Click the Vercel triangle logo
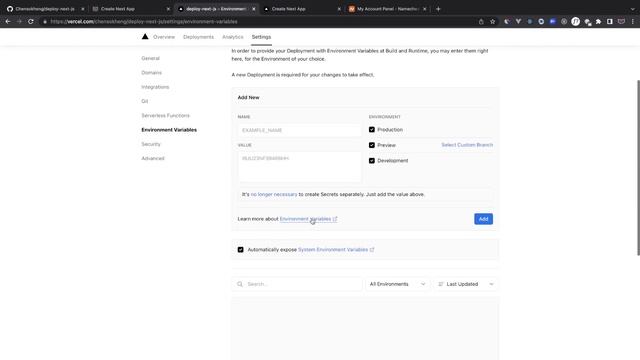The height and width of the screenshot is (360, 640). click(x=145, y=37)
